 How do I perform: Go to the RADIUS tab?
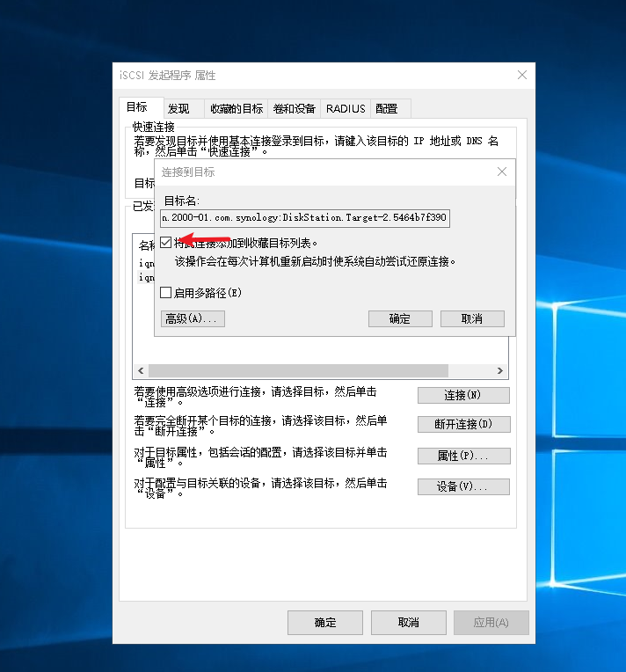345,109
